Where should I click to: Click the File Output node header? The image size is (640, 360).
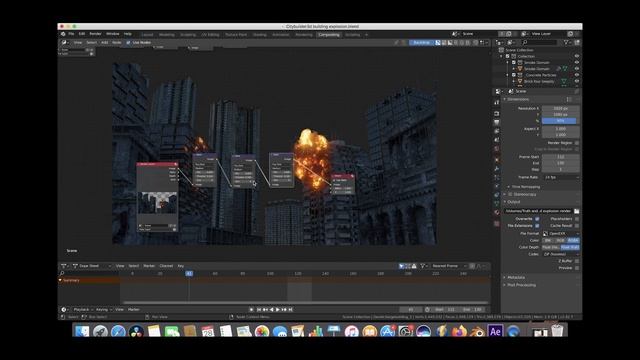(x=343, y=176)
